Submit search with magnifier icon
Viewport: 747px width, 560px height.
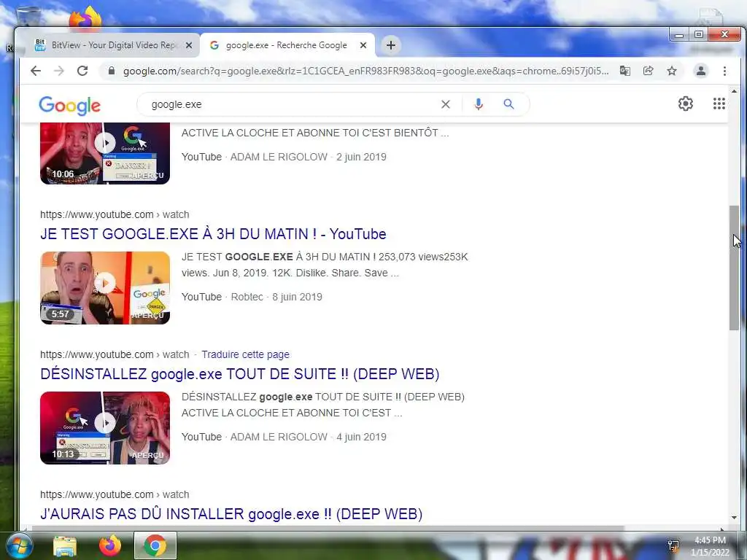coord(508,104)
